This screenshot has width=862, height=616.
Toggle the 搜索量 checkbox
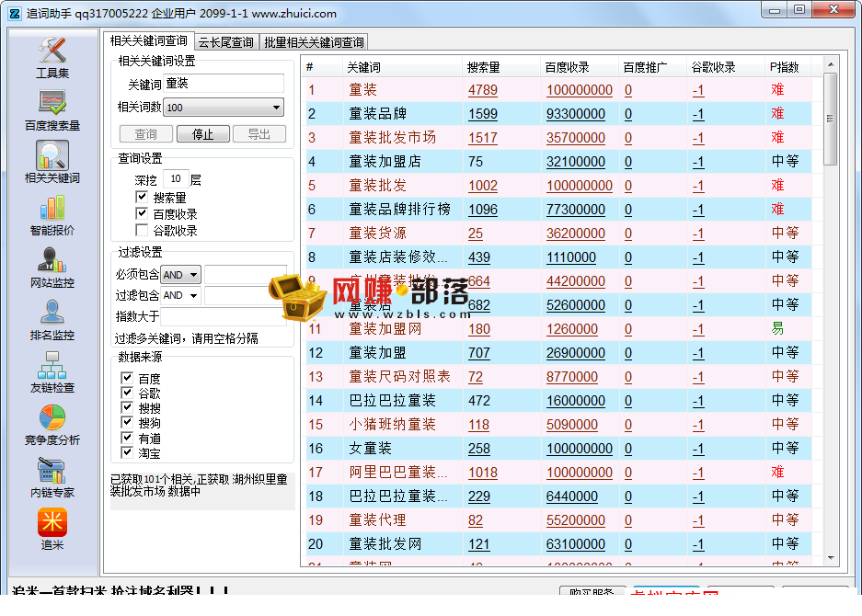(x=142, y=197)
